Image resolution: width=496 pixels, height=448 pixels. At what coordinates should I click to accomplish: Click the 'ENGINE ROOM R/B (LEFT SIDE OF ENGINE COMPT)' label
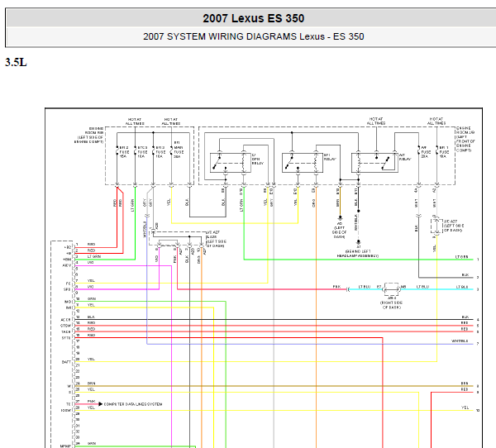(88, 135)
